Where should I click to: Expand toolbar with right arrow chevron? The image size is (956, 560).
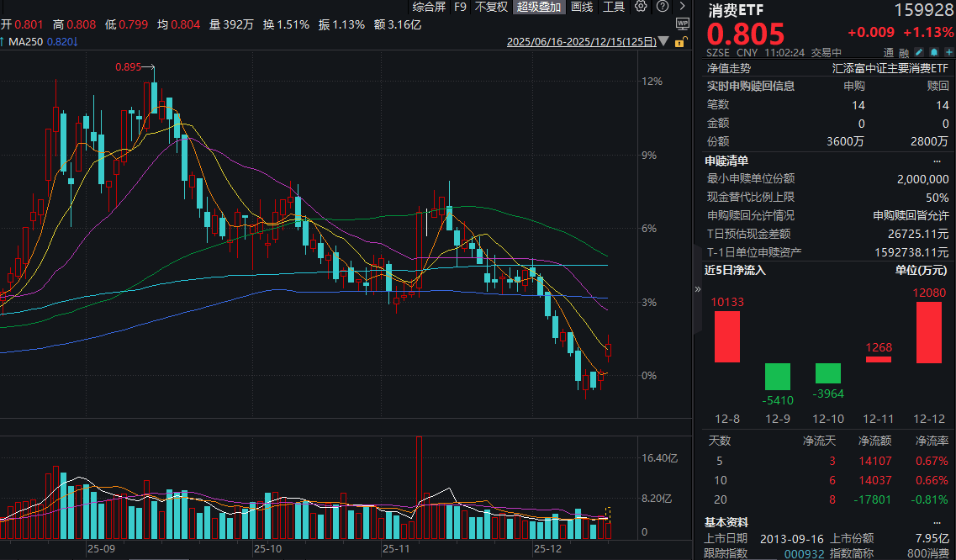[x=682, y=7]
